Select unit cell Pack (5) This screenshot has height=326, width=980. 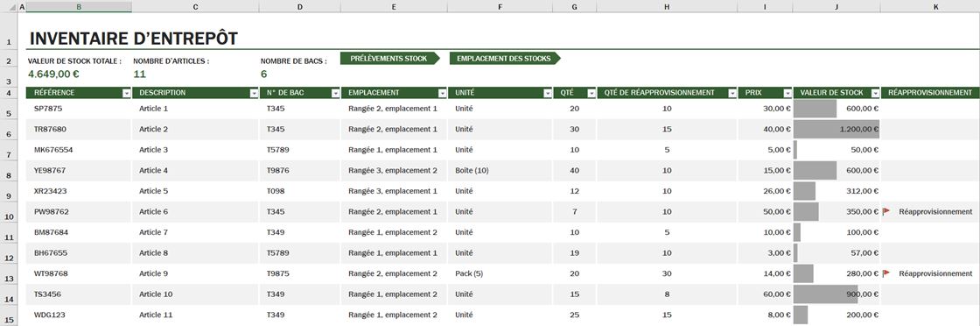[500, 273]
